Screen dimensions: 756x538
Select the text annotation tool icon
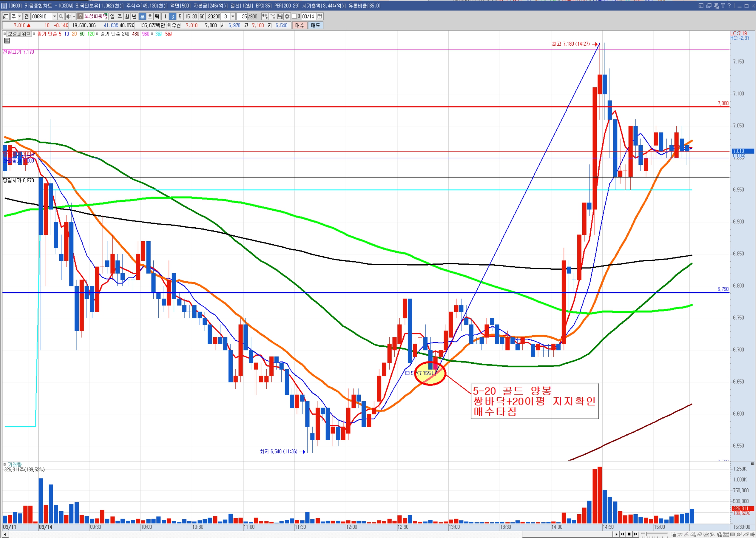[712, 534]
